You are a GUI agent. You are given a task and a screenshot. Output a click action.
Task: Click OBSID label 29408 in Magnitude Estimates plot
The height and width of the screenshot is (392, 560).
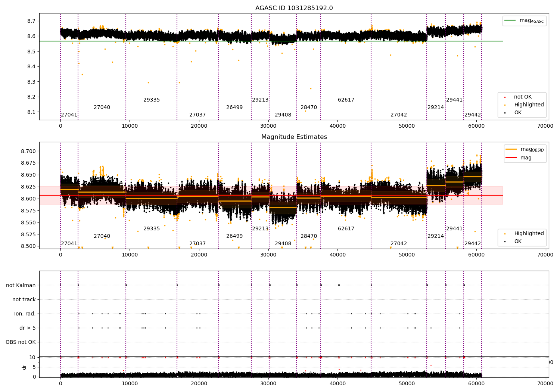click(x=283, y=244)
